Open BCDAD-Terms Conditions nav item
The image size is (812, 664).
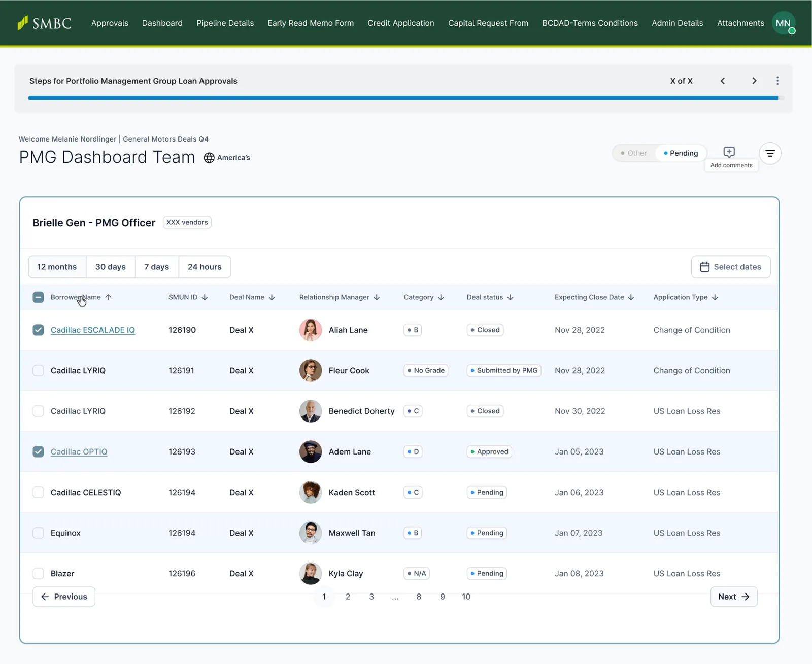click(x=590, y=23)
